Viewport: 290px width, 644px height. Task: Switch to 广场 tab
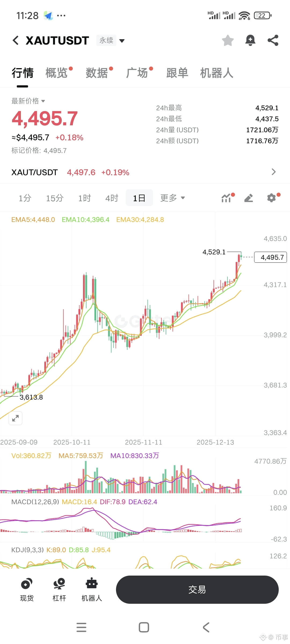(x=137, y=73)
